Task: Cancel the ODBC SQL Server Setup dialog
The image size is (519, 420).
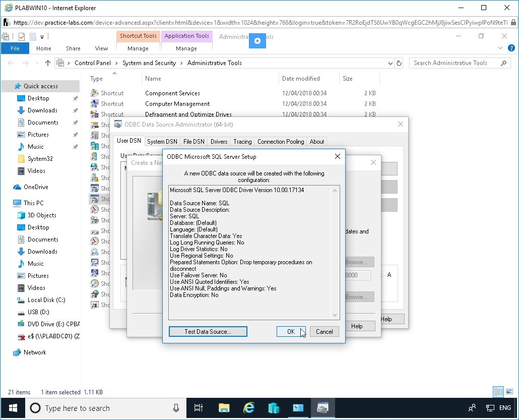Action: [324, 332]
